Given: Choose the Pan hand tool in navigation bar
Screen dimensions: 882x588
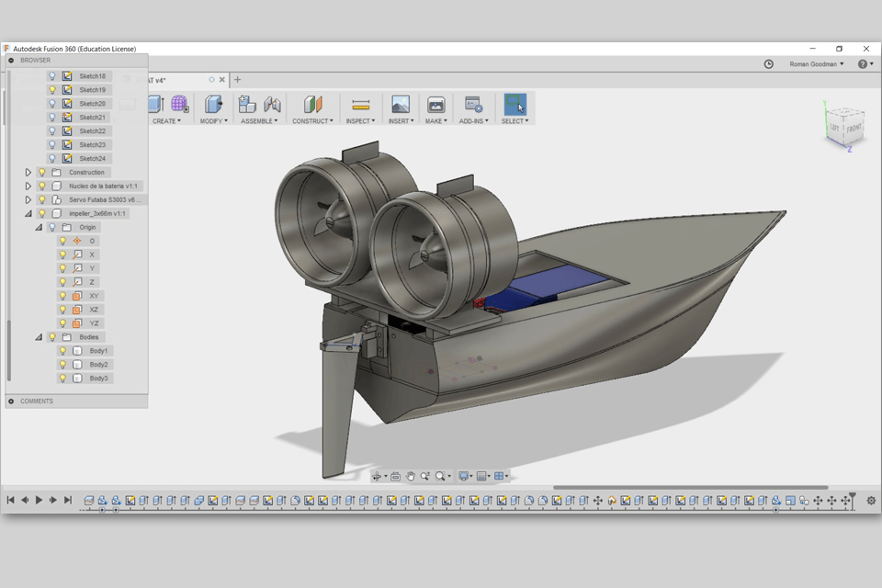Looking at the screenshot, I should 411,476.
